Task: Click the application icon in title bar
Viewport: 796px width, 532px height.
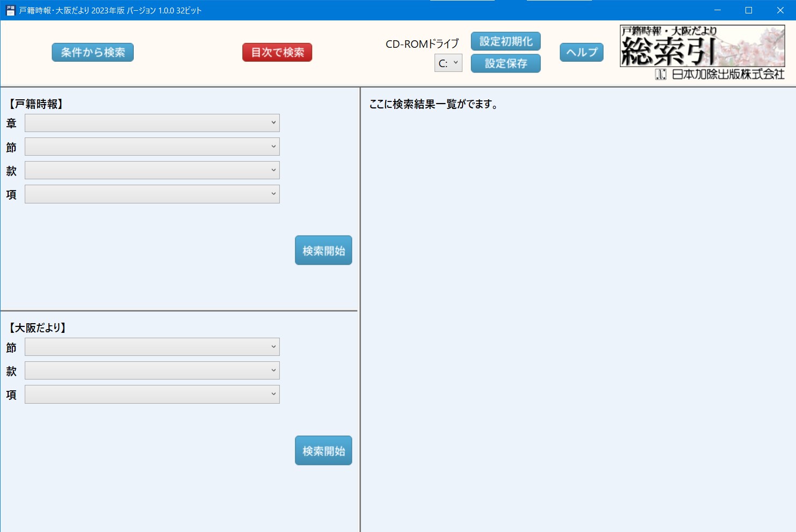Action: tap(10, 10)
